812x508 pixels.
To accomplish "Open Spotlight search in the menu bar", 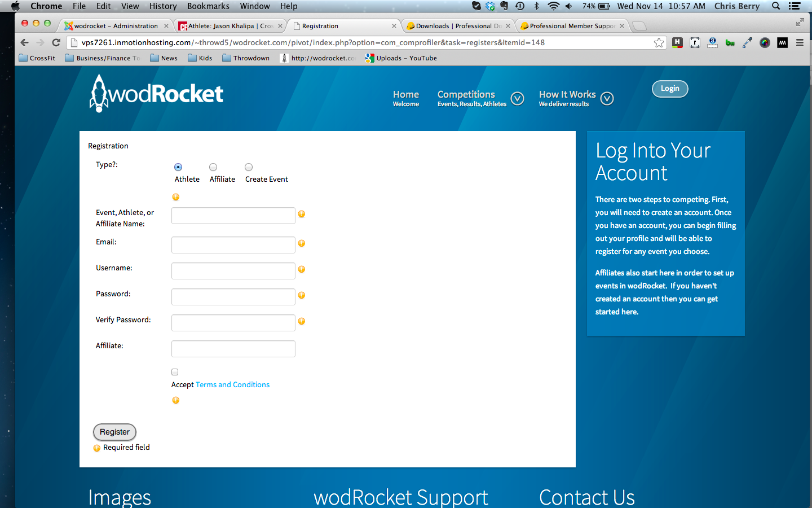I will pyautogui.click(x=776, y=6).
